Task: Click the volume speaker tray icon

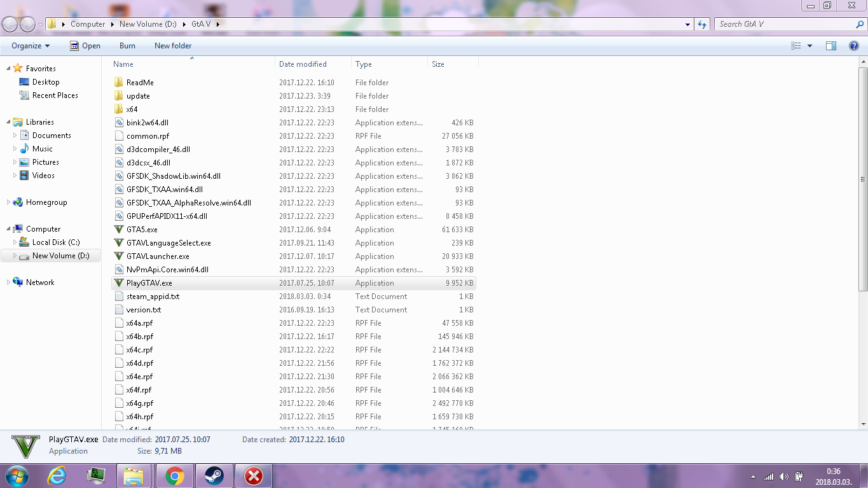Action: pyautogui.click(x=783, y=477)
